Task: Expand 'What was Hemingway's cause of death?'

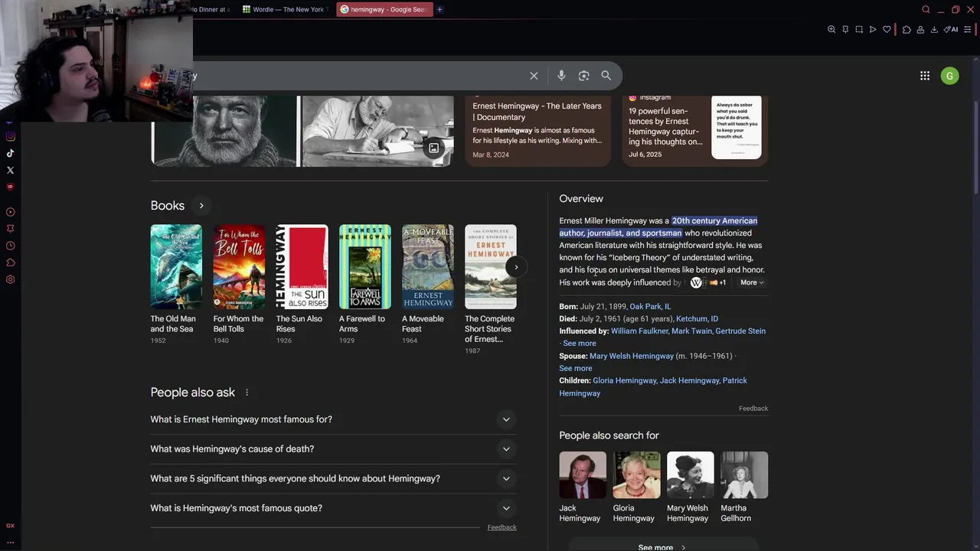Action: (333, 449)
